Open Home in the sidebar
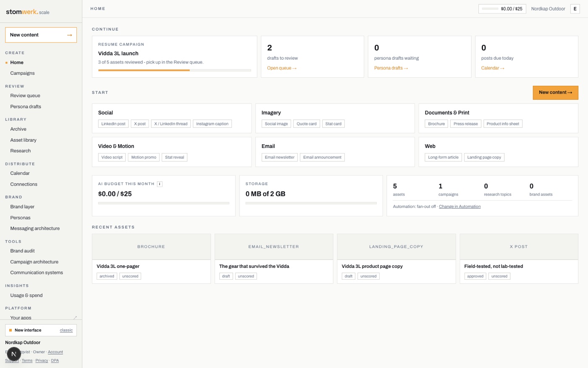 point(17,62)
